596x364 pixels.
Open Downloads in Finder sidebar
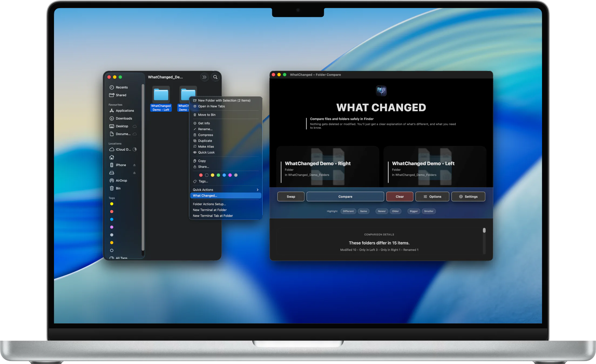tap(121, 118)
